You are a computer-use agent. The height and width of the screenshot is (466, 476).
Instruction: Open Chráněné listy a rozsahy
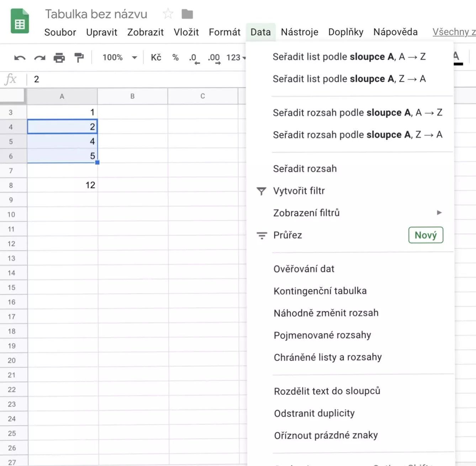(x=328, y=357)
